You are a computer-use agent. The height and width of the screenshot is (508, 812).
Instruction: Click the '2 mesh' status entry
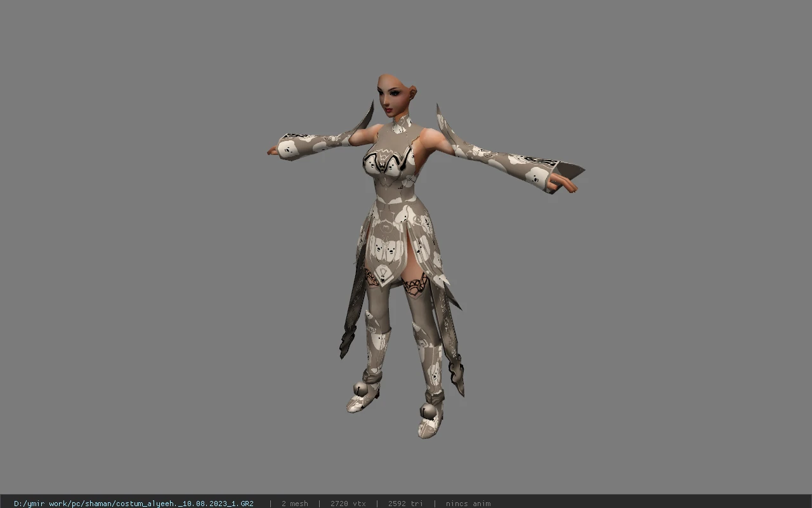295,504
